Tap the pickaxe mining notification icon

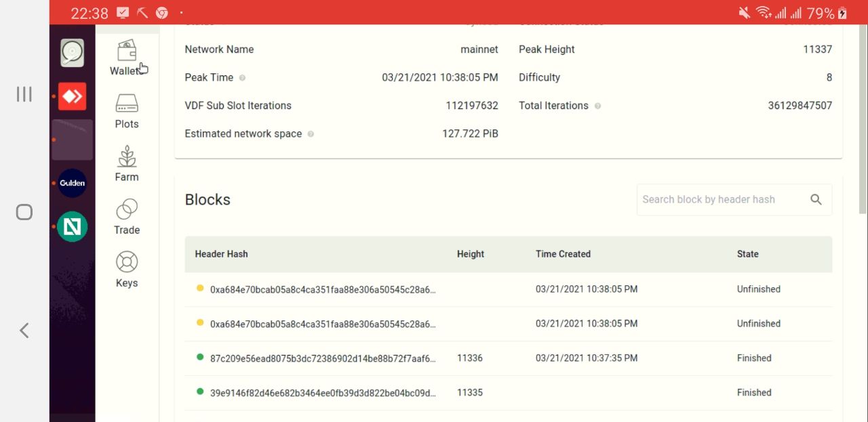click(142, 13)
